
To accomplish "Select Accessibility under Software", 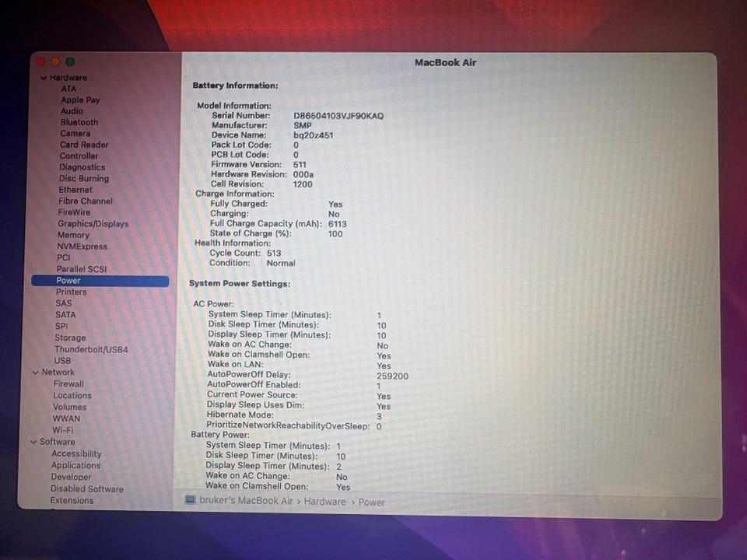I will pyautogui.click(x=76, y=453).
